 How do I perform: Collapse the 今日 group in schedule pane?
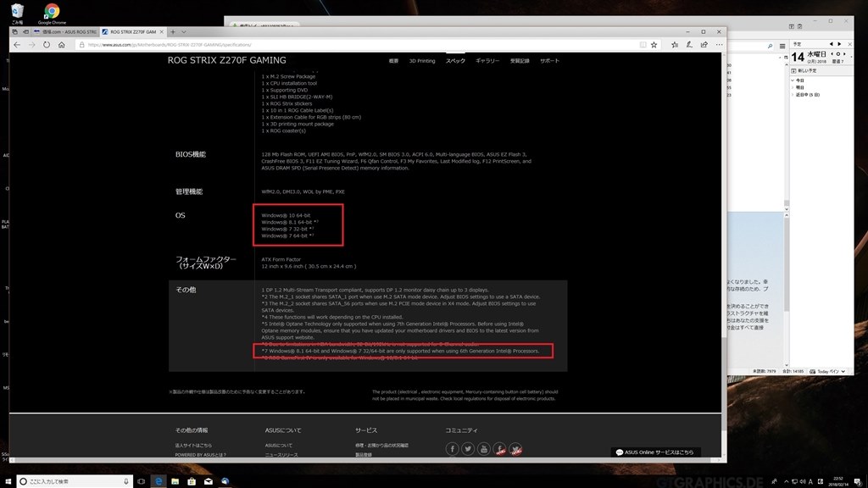click(x=793, y=80)
